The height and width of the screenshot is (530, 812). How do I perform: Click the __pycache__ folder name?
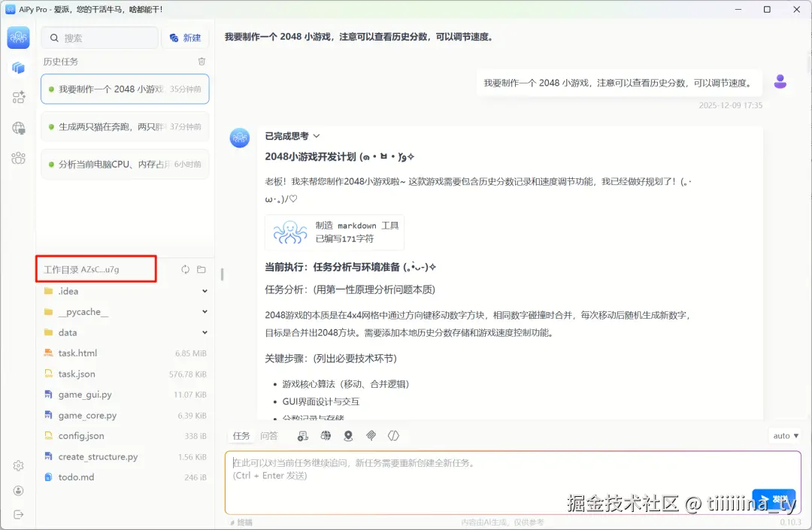tap(83, 311)
